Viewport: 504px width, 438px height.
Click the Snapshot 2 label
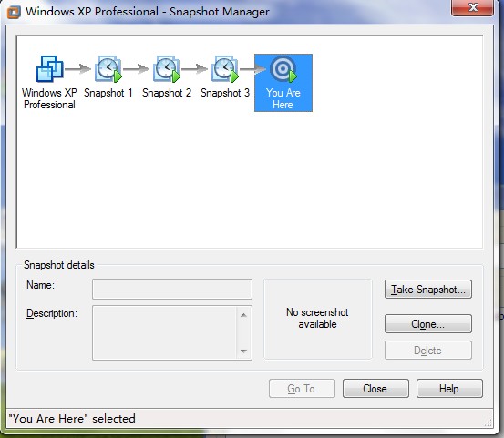[x=167, y=93]
